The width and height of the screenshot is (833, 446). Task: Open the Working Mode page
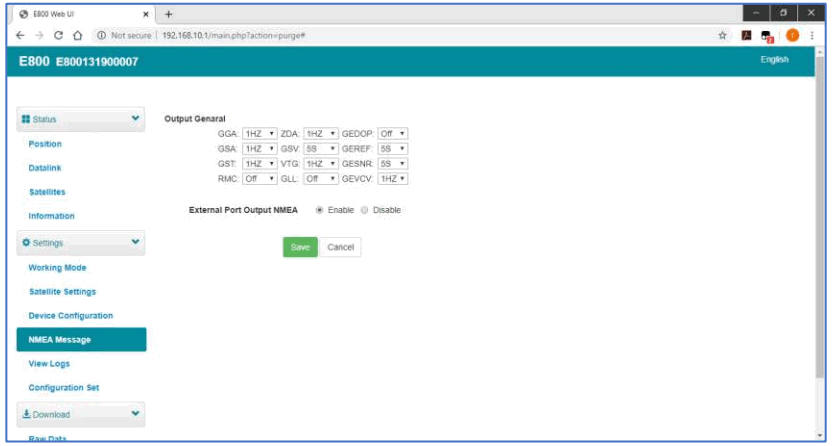point(57,268)
